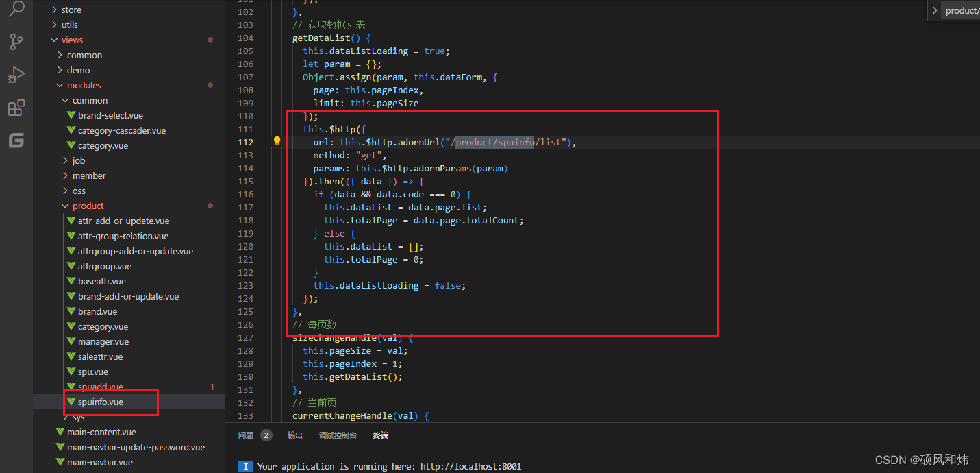Switch to the 问题 panel tab

pyautogui.click(x=246, y=435)
